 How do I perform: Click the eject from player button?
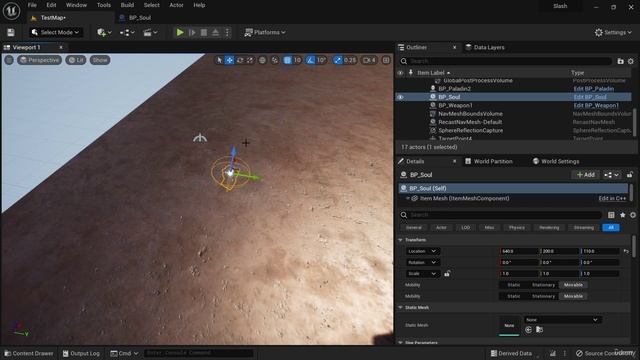coord(216,32)
